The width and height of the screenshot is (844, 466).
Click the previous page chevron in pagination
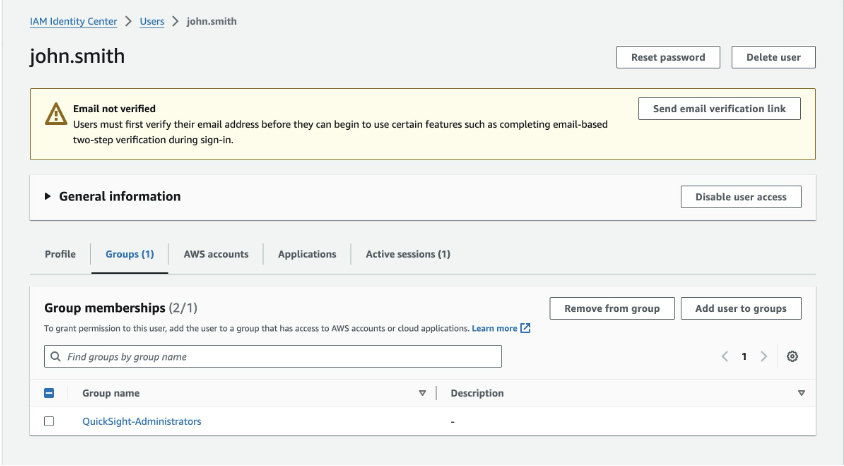pos(724,357)
